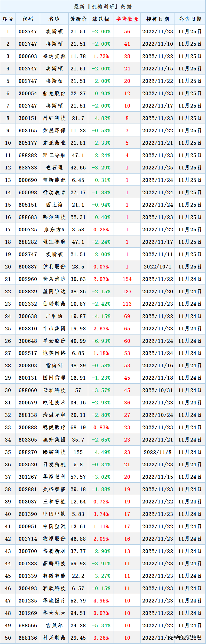206x644 pixels.
Task: Click reception date 2022/11/25
Action: [x=158, y=168]
